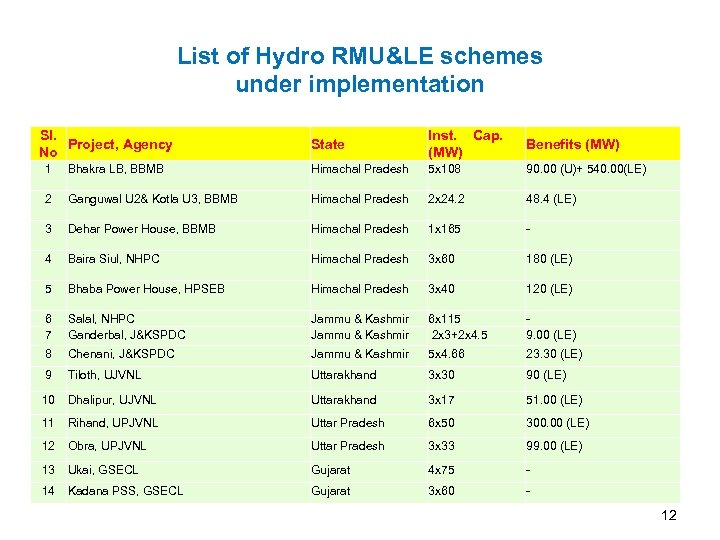Viewport: 720px width, 540px height.
Task: Click the 'Bhaba Power House, HPSEB' cell
Action: pyautogui.click(x=146, y=289)
